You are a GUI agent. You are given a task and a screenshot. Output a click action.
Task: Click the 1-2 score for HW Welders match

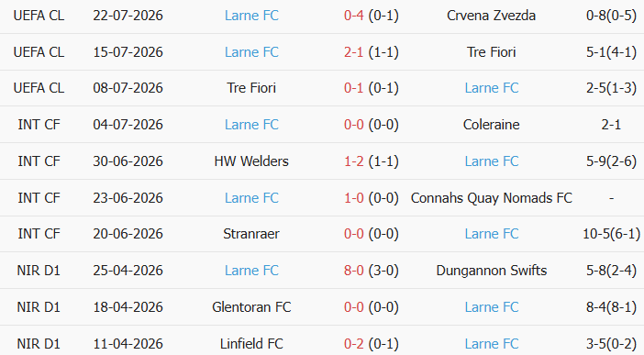coord(353,161)
